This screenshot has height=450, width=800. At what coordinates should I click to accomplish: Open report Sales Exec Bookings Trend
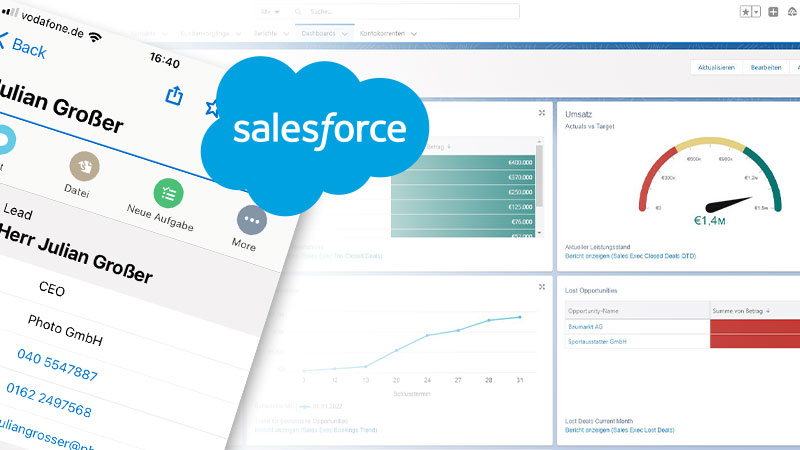pyautogui.click(x=316, y=430)
